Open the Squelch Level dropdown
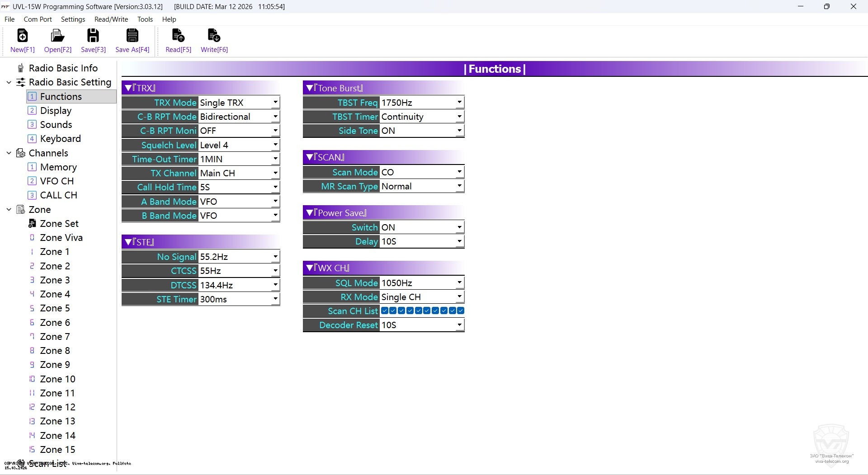868x475 pixels. point(275,145)
